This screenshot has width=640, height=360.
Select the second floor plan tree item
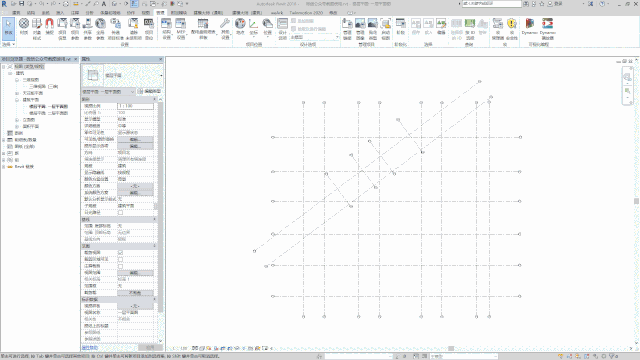(48, 113)
